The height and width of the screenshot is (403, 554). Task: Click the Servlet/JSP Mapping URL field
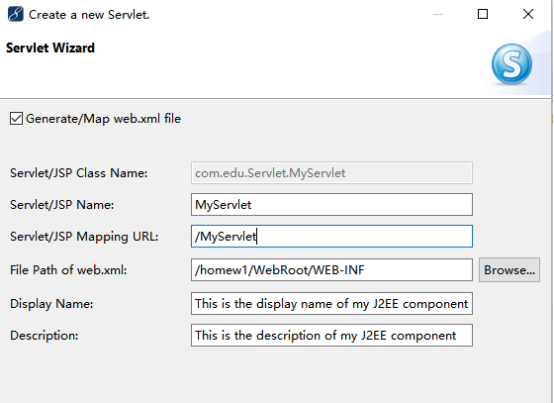[332, 236]
